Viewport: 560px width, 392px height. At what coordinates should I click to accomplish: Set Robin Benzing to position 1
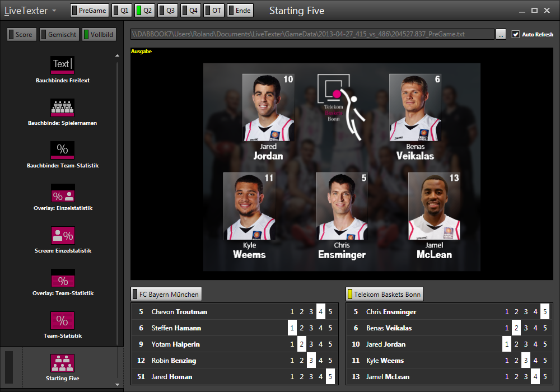pos(292,360)
